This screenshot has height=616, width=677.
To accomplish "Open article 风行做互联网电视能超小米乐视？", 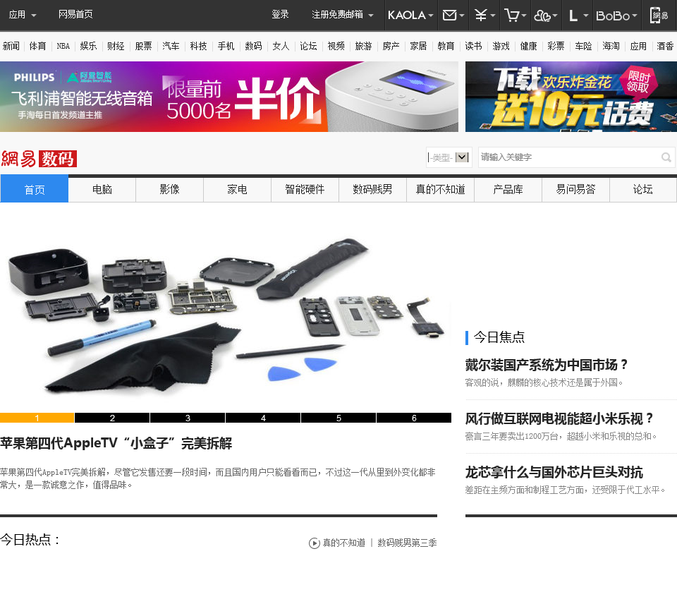I will (x=559, y=418).
